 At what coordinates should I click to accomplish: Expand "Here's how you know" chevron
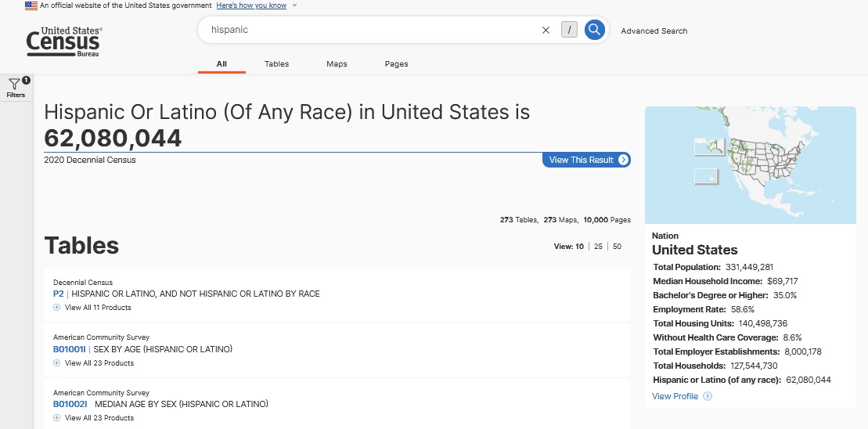294,5
